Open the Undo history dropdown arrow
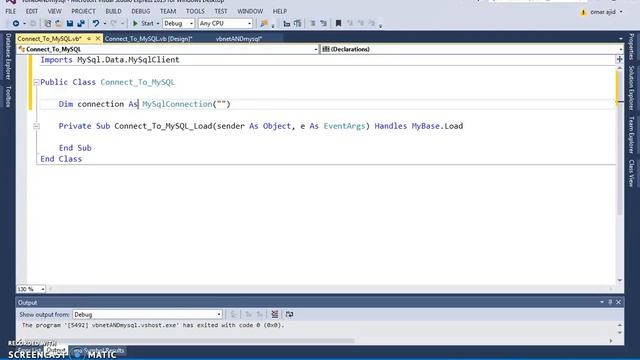This screenshot has height=360, width=640. coord(104,24)
